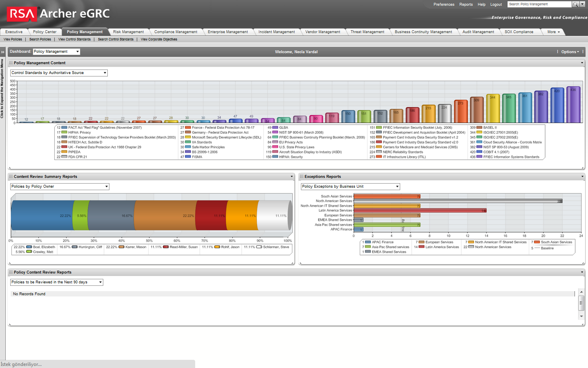Click FFIEC Information Systems Standards legend swatch

479,157
